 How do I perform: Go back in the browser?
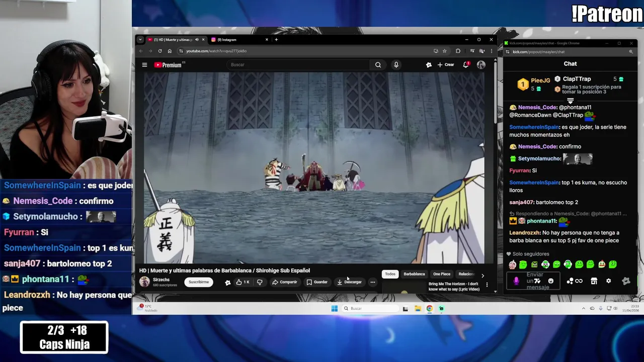point(141,51)
